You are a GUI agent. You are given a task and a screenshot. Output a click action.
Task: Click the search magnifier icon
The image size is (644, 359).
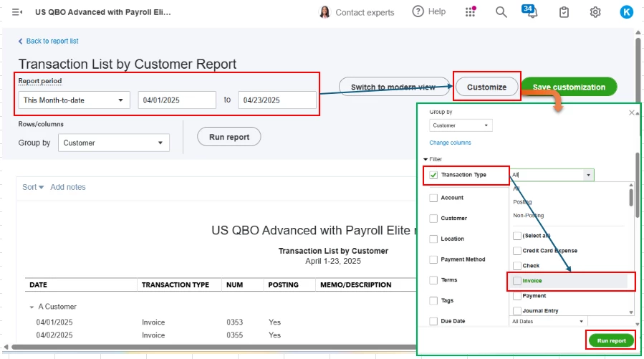[501, 12]
